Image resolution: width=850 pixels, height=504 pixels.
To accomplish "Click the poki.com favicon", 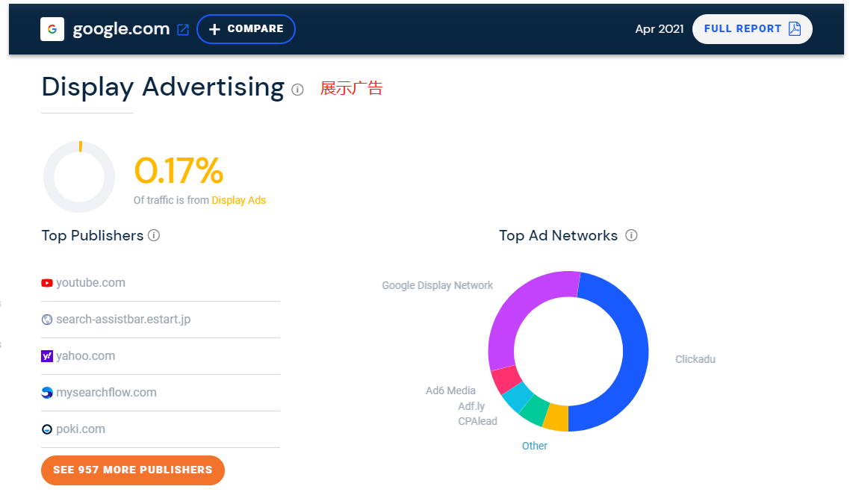I will tap(47, 429).
